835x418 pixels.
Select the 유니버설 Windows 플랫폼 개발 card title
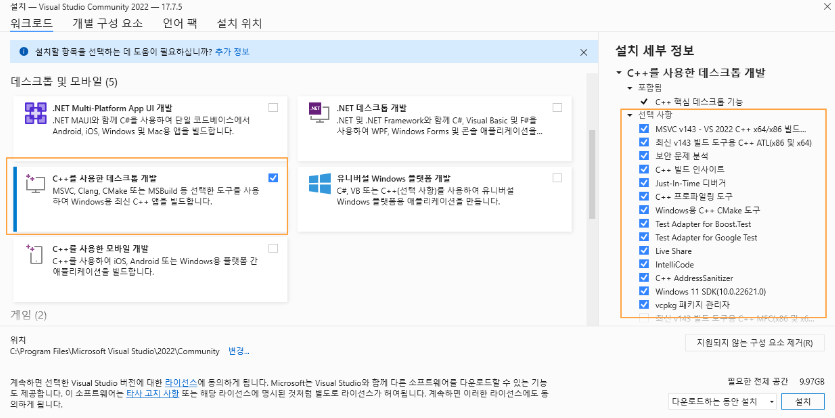[x=394, y=178]
